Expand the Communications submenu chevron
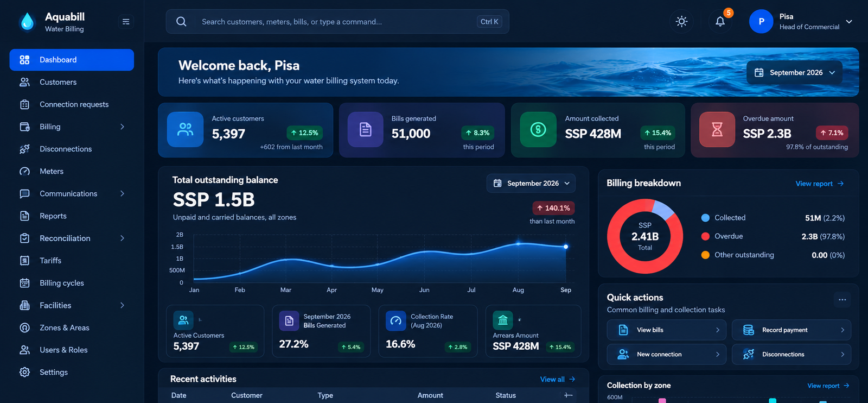The height and width of the screenshot is (403, 868). click(122, 193)
